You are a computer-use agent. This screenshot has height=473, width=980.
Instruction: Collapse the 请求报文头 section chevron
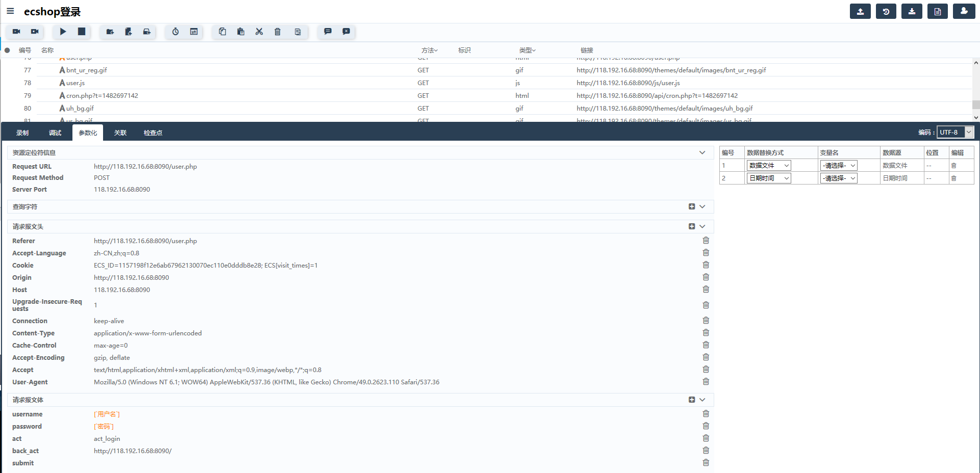702,226
